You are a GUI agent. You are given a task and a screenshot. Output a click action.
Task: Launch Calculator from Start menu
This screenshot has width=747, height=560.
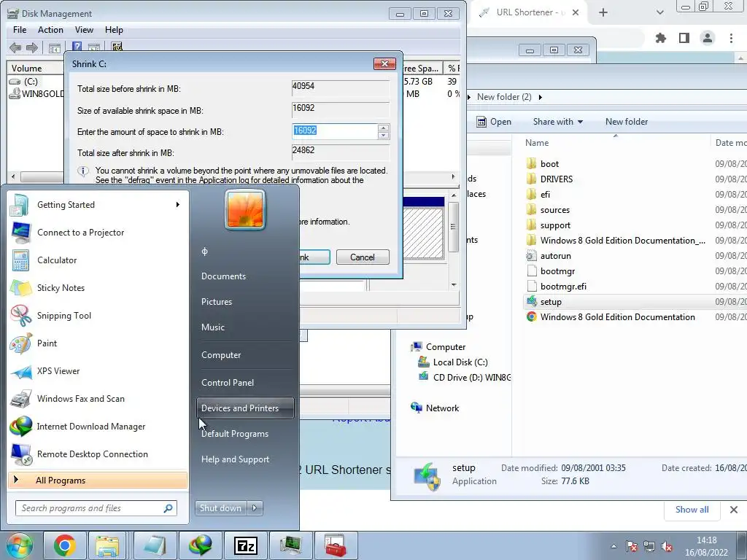tap(57, 260)
